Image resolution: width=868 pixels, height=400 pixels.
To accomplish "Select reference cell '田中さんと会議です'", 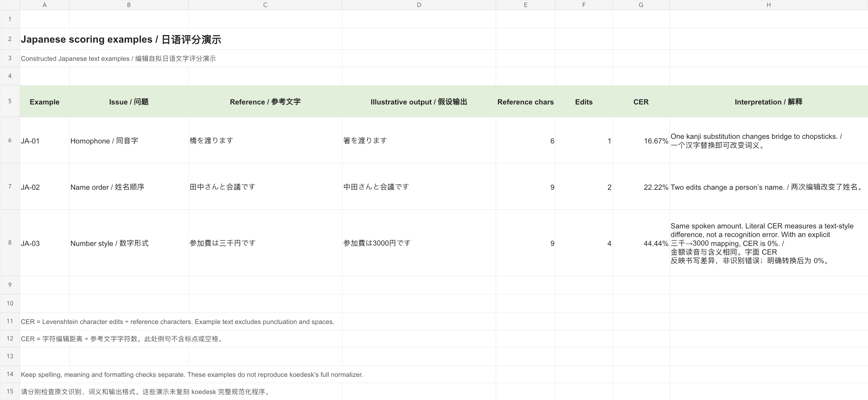I will 265,187.
